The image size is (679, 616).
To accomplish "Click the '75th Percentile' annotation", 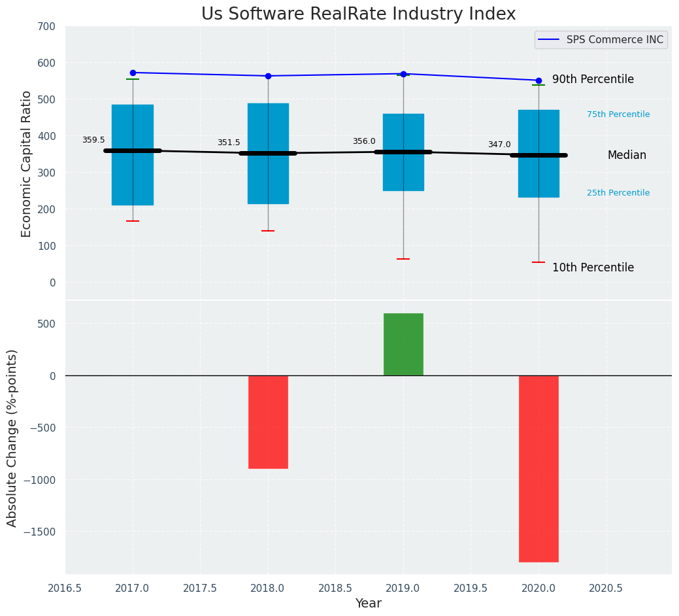I will (618, 114).
